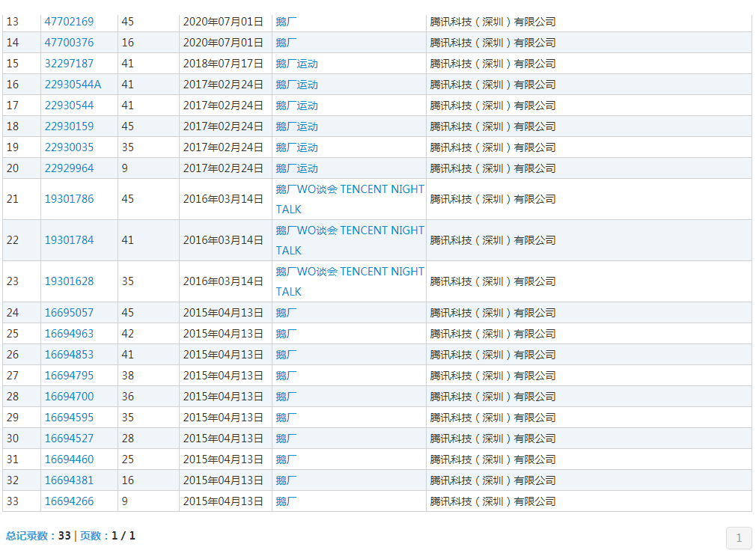Select class number 28 in row 30
The width and height of the screenshot is (756, 553).
(128, 439)
